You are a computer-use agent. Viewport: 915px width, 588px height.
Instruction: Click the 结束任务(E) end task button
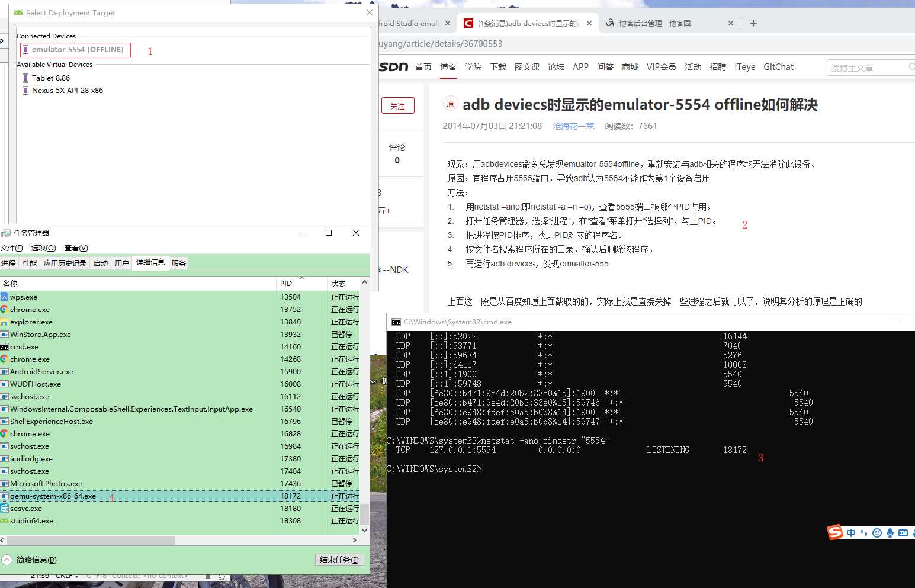point(339,560)
